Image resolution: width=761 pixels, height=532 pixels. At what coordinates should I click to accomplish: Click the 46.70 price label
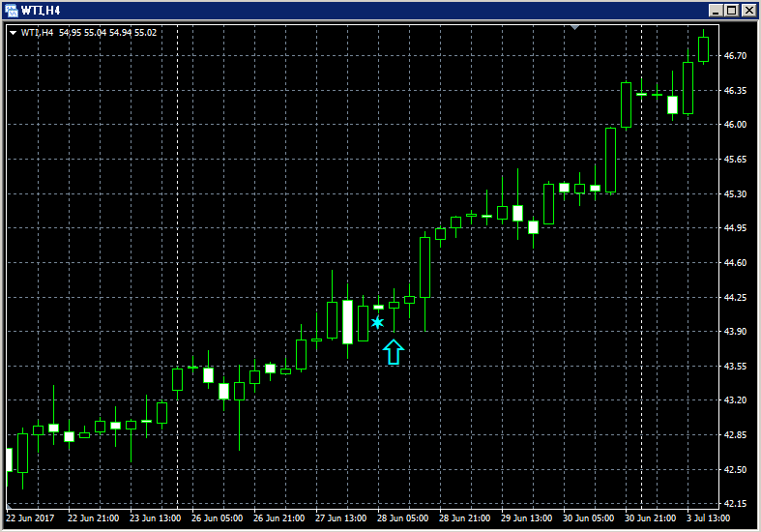(x=735, y=56)
